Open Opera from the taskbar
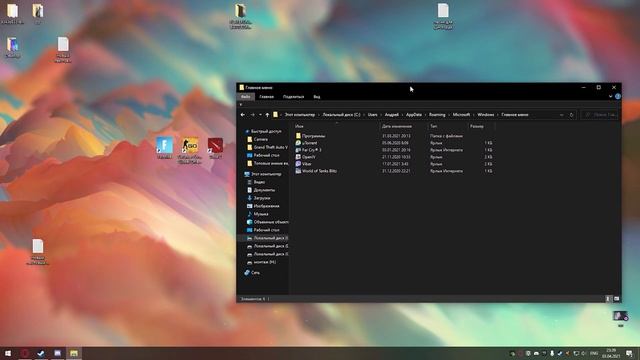Screen dimensions: 640x360 tap(25, 353)
